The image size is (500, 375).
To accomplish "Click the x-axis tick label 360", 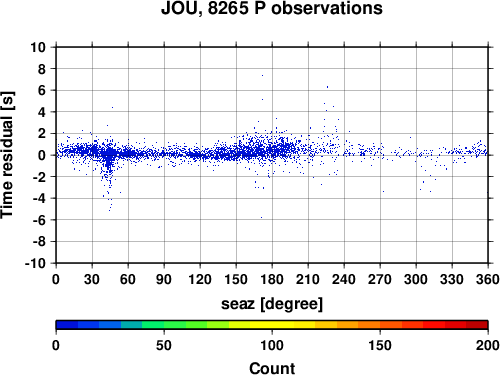I will [488, 279].
